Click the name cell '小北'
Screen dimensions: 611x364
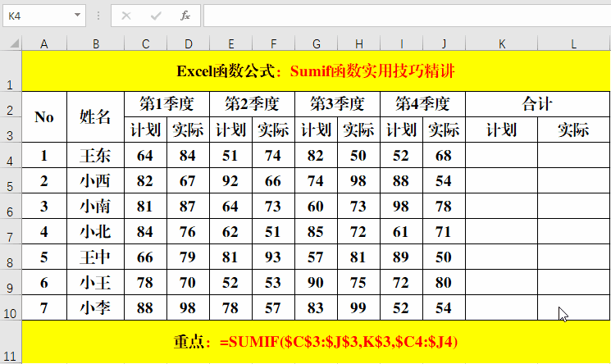click(x=96, y=231)
